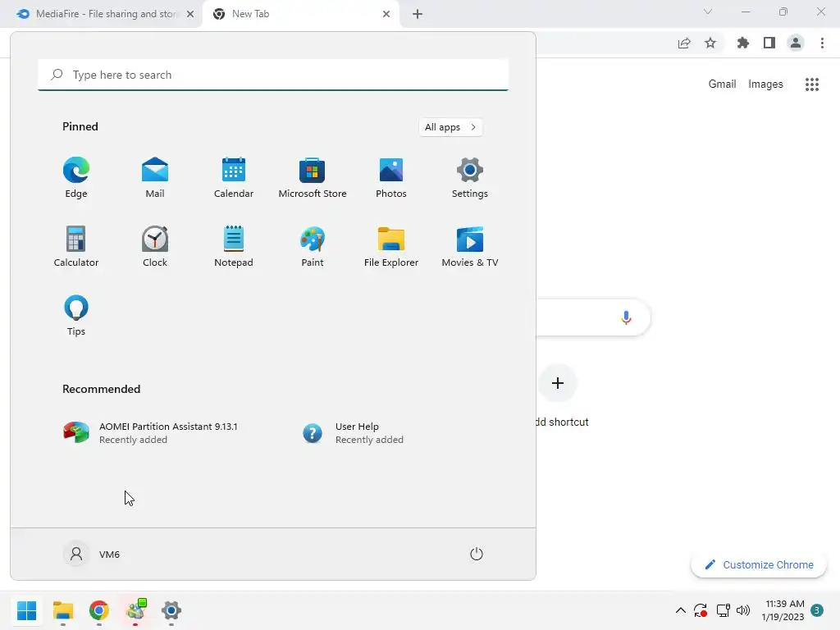Viewport: 840px width, 630px height.
Task: Open the Images link
Action: [x=765, y=84]
